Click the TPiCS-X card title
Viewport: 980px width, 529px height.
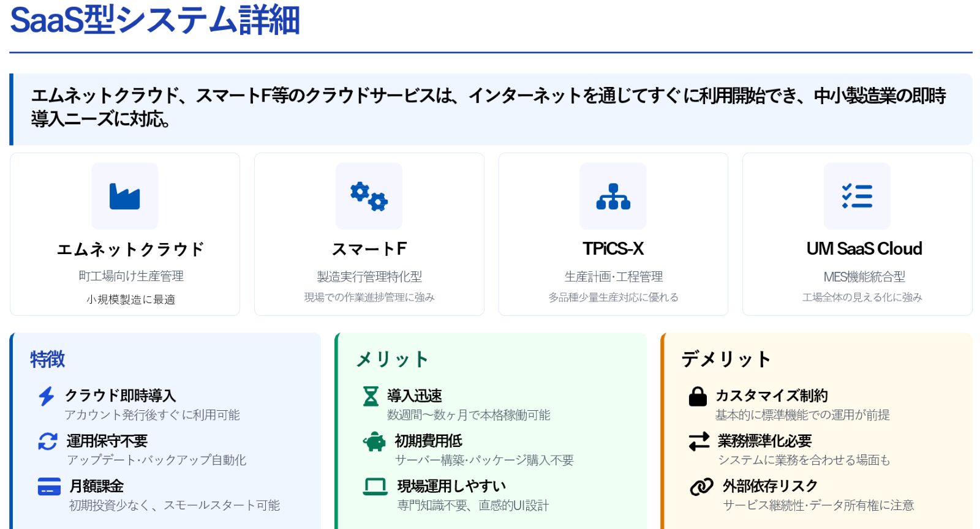point(613,249)
